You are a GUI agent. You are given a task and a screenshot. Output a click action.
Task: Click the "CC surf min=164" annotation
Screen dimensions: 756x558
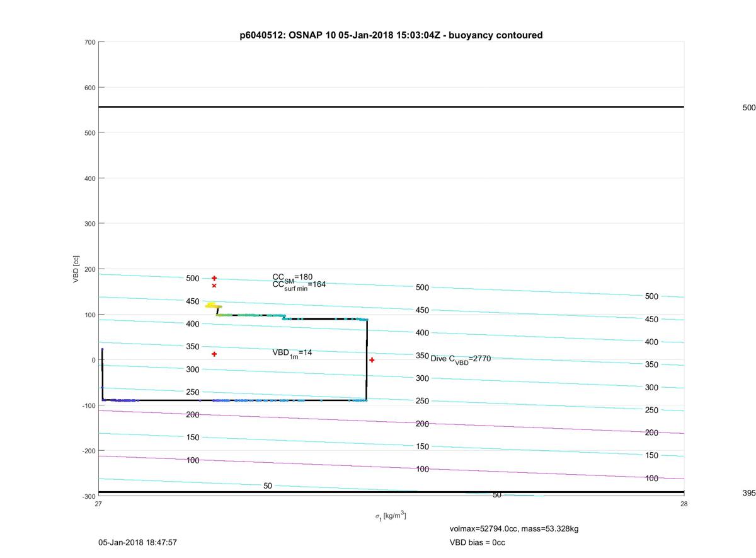click(x=299, y=285)
